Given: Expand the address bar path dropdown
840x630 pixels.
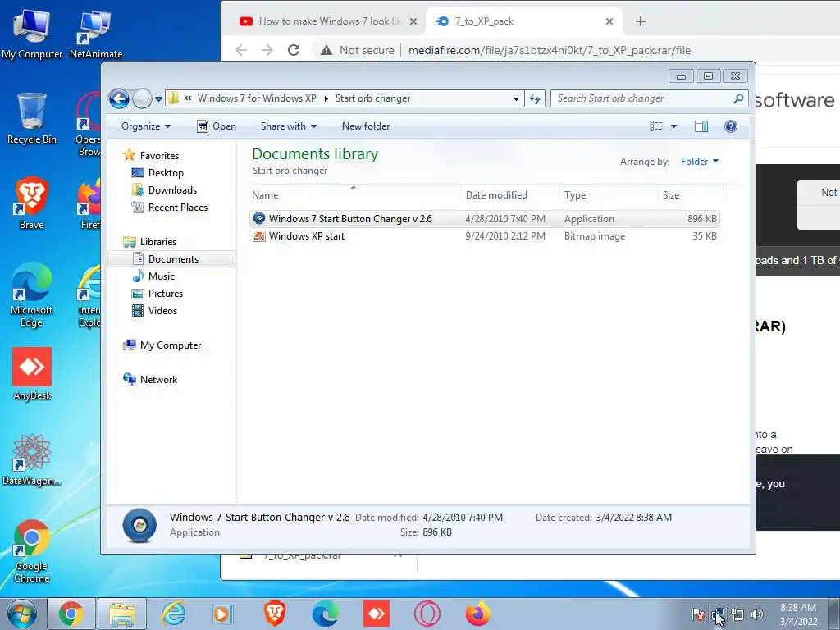Looking at the screenshot, I should [516, 98].
